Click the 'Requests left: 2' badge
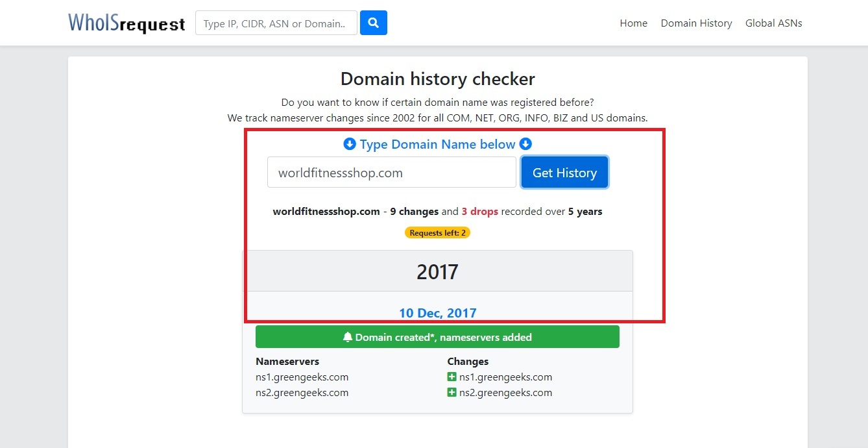 coord(437,232)
